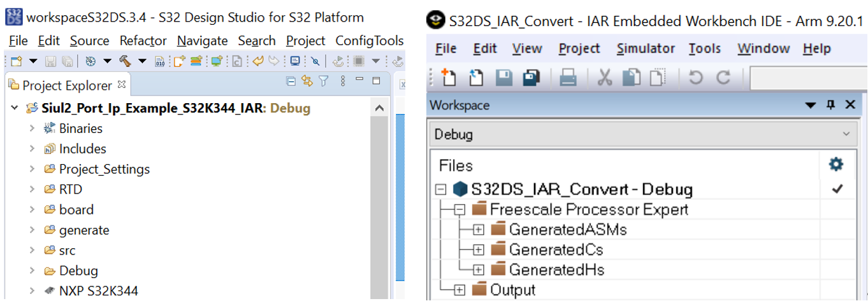Click the IAR Workspace settings gear icon
This screenshot has height=308, width=868.
point(835,165)
